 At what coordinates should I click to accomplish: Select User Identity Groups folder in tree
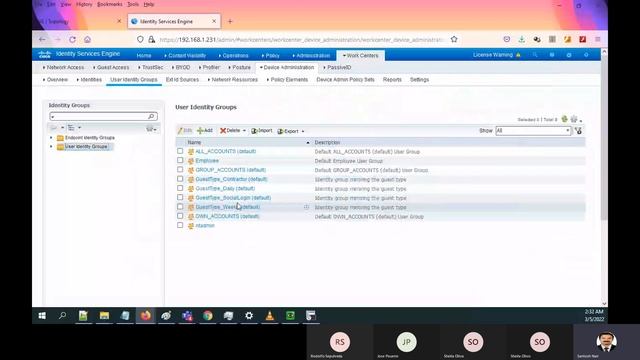pos(86,147)
